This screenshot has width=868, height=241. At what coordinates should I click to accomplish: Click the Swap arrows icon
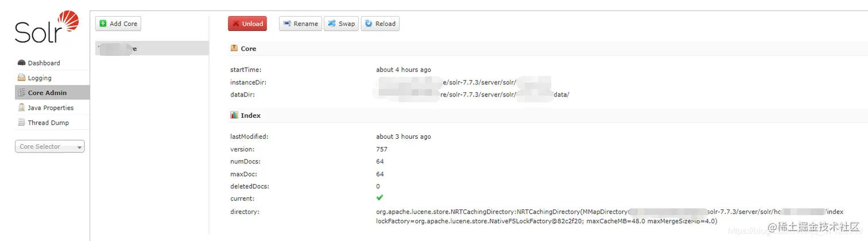331,24
